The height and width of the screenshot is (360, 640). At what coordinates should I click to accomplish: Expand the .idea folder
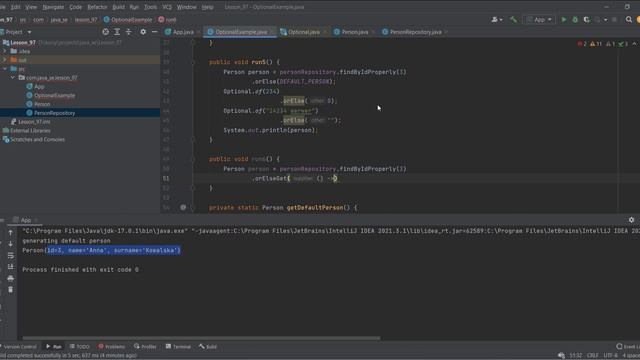tap(5, 51)
